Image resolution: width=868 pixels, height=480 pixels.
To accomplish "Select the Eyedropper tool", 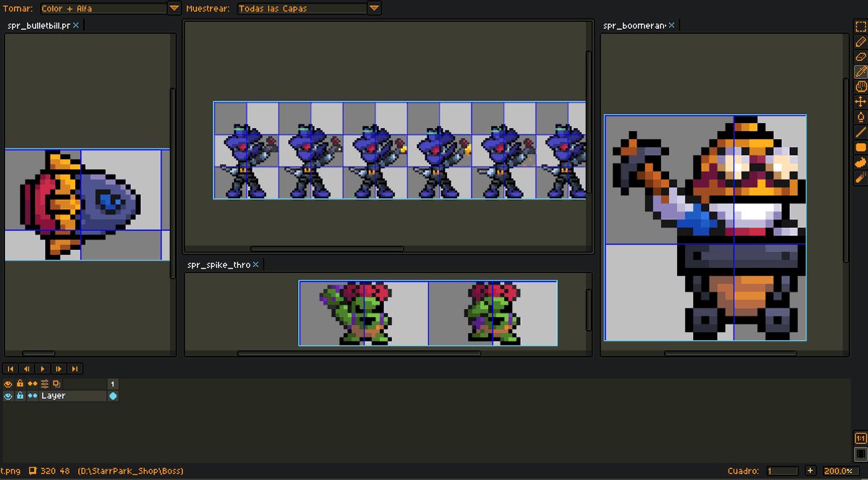I will tap(861, 72).
